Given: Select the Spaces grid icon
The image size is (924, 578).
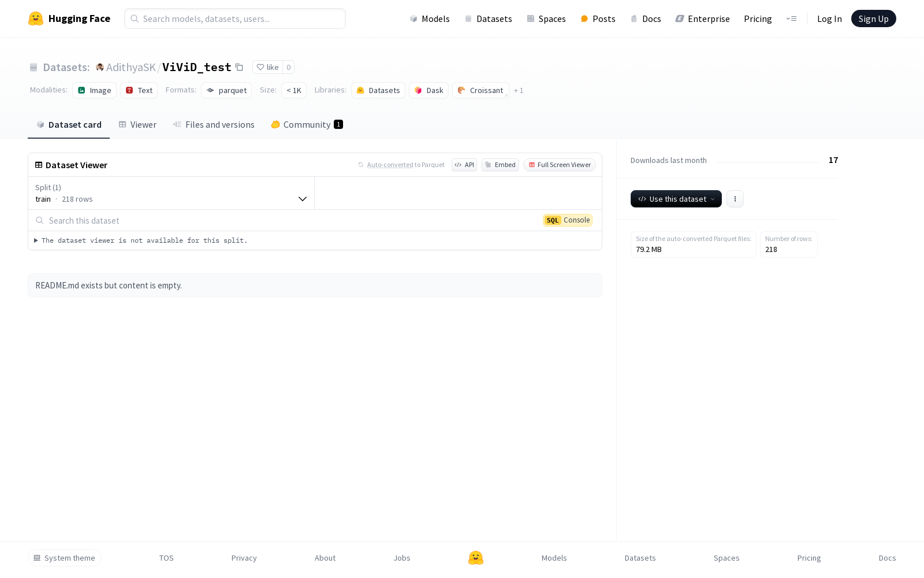Looking at the screenshot, I should pos(530,18).
